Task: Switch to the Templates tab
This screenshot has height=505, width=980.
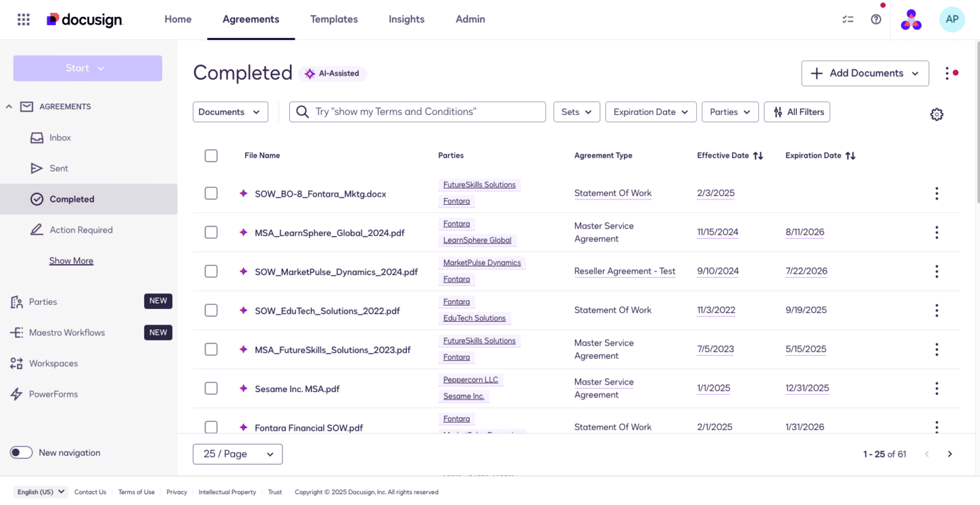Action: [x=333, y=19]
